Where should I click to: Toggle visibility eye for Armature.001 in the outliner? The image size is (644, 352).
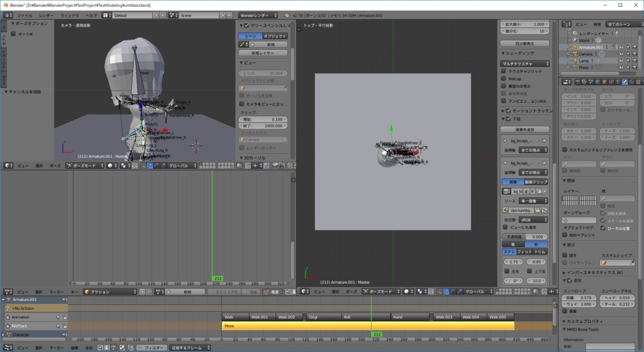click(x=621, y=47)
